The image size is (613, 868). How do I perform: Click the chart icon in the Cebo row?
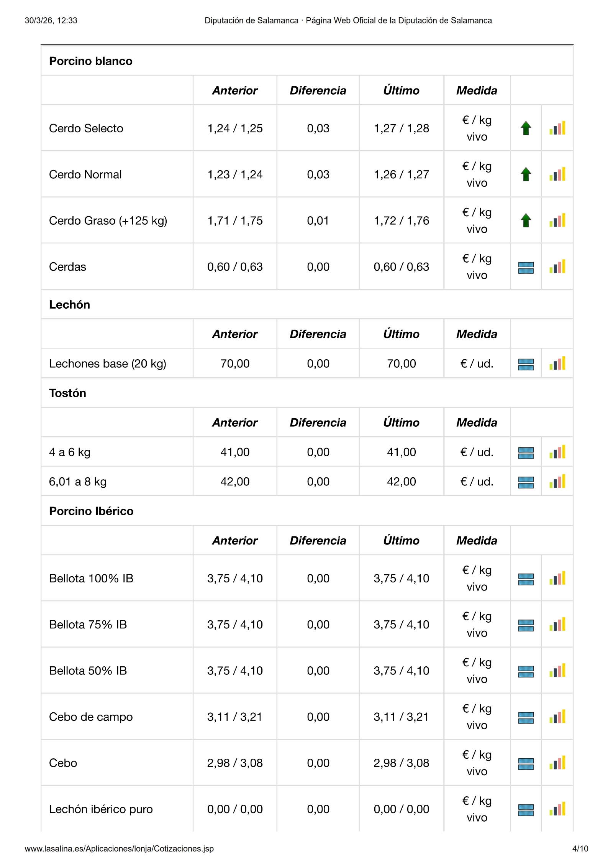coord(557,763)
